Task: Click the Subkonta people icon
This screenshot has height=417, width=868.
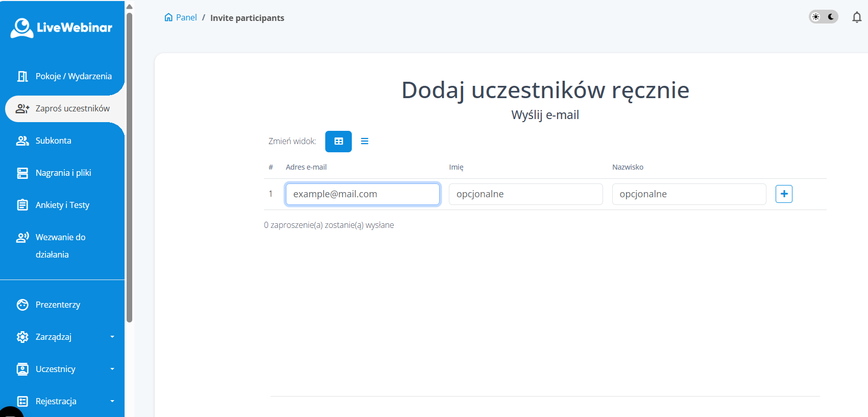Action: (x=22, y=141)
